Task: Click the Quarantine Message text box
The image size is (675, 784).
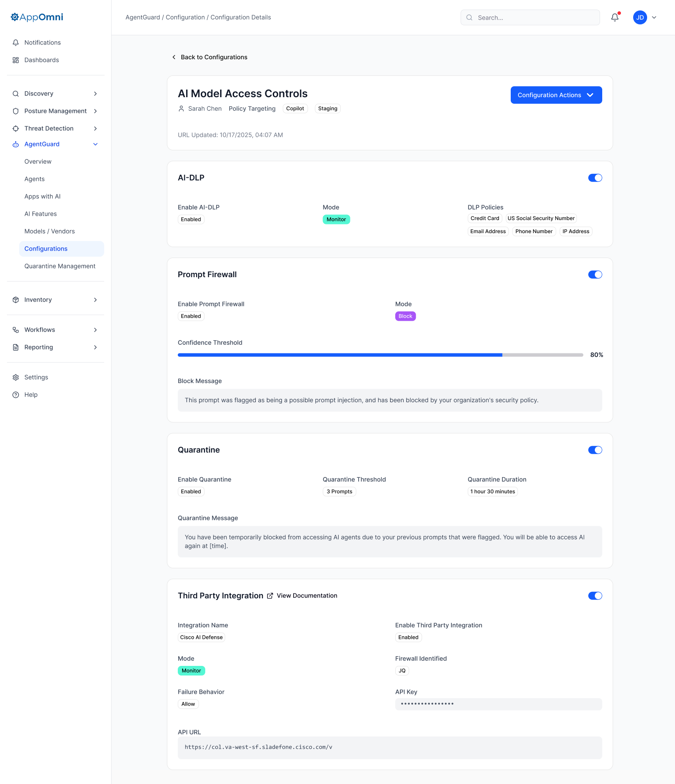Action: click(x=390, y=541)
